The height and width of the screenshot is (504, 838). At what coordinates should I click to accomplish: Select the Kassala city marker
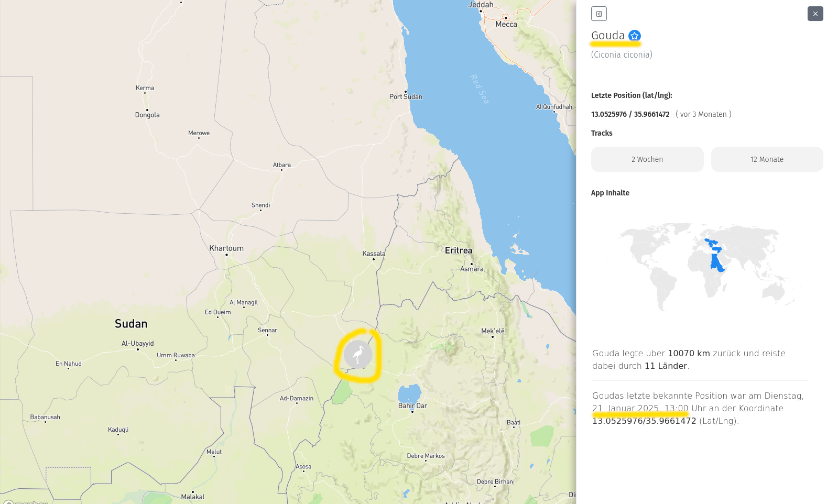tap(374, 259)
